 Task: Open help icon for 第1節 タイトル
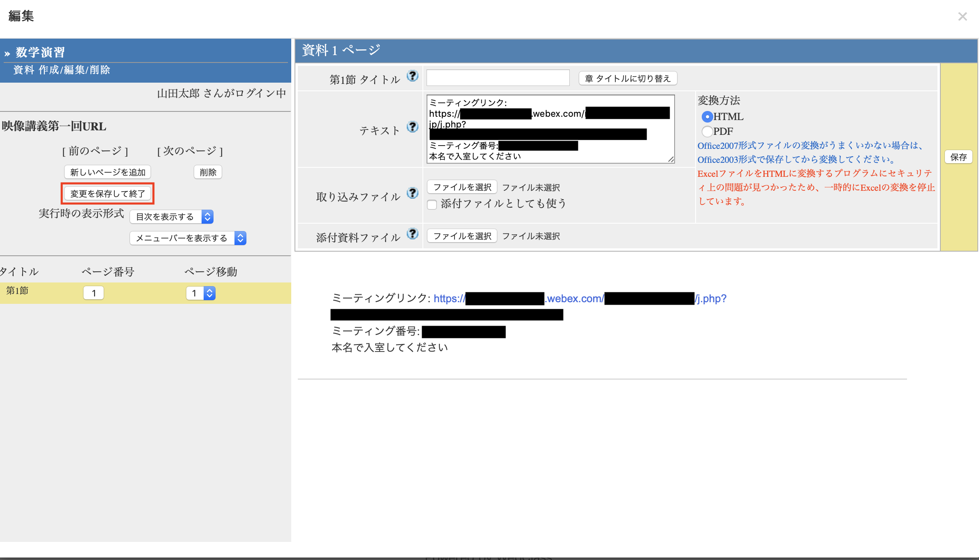[x=412, y=76]
